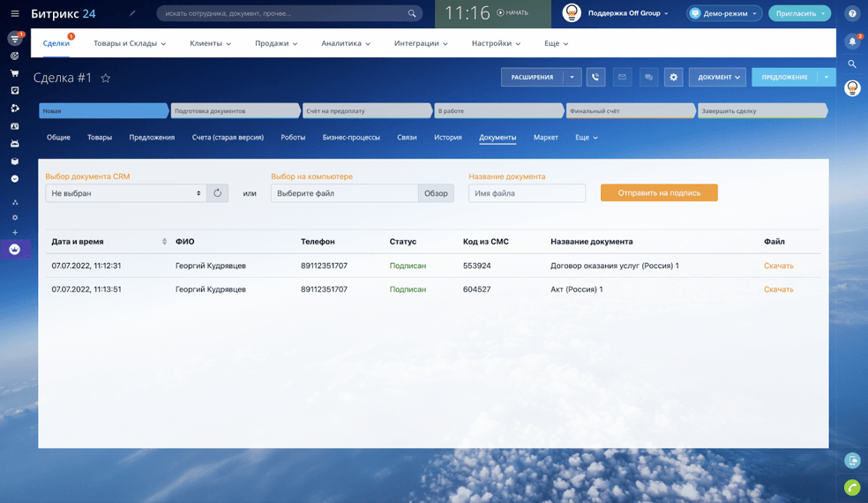
Task: Open the Товары и Склады menu
Action: pyautogui.click(x=130, y=43)
